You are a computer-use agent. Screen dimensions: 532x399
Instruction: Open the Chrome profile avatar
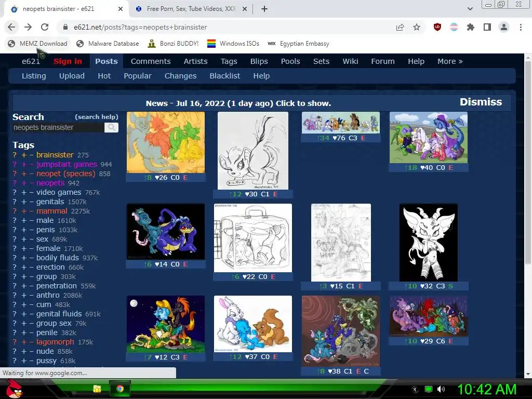(504, 27)
